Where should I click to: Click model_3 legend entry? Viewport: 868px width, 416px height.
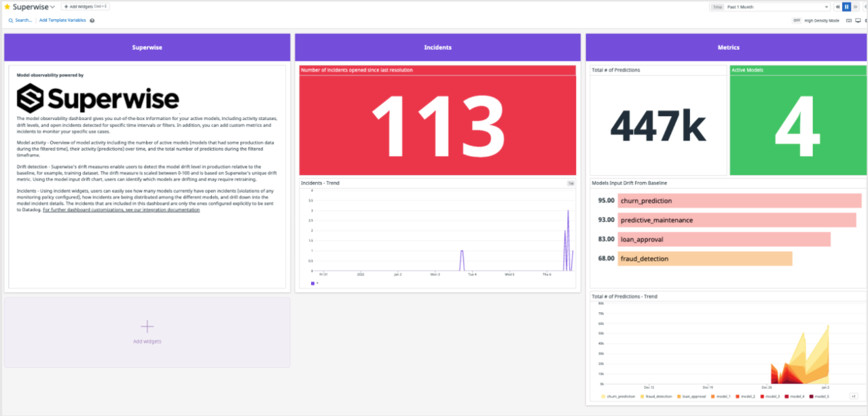(x=770, y=396)
